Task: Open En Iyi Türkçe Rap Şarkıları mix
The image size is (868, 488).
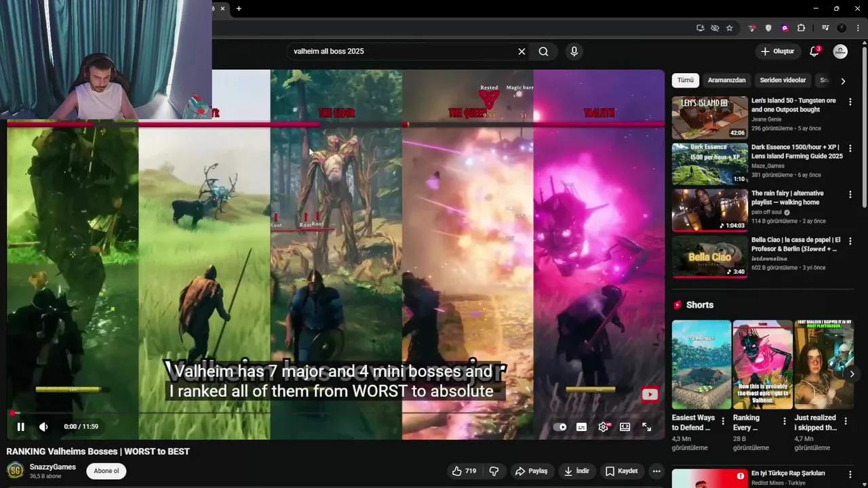Action: click(x=788, y=473)
